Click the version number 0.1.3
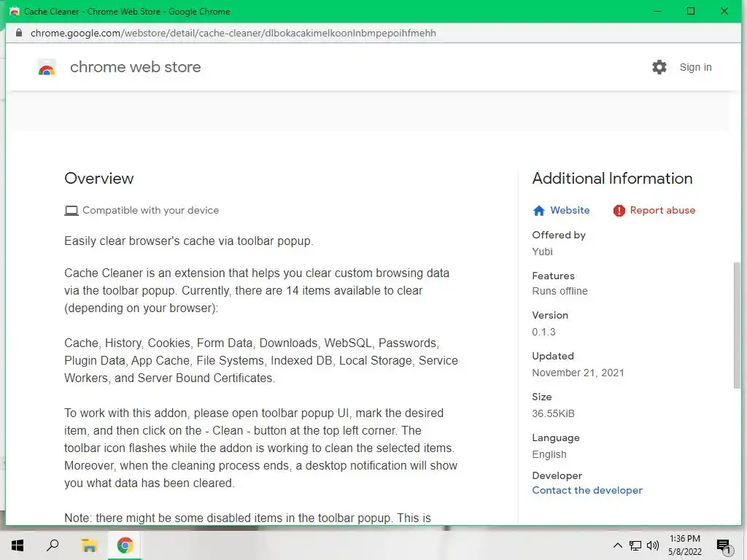 pos(543,332)
